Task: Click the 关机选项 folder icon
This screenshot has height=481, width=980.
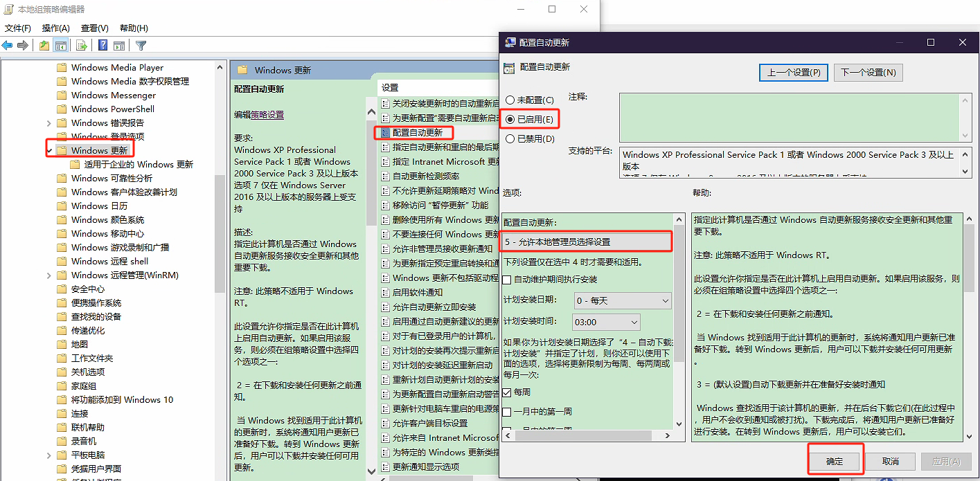Action: 61,372
